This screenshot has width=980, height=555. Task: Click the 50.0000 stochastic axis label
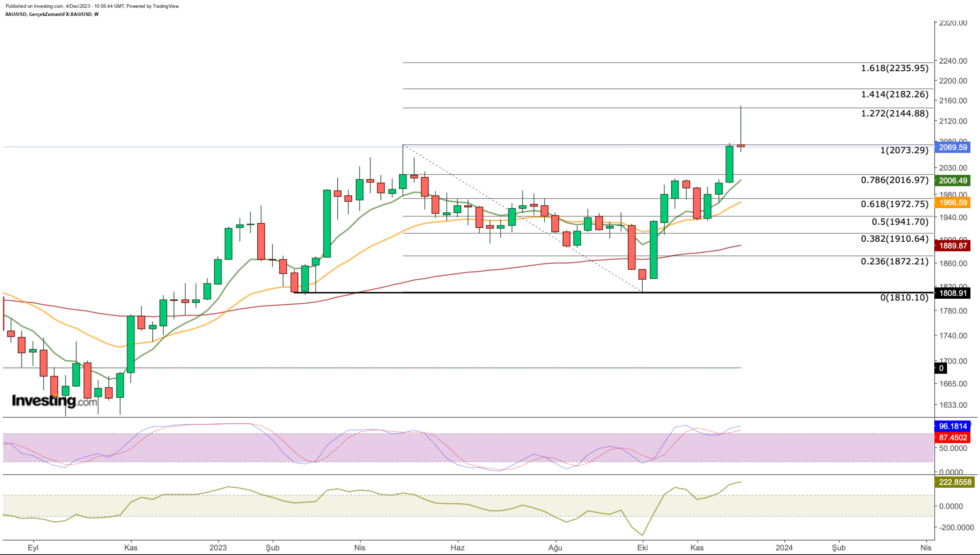pos(953,448)
